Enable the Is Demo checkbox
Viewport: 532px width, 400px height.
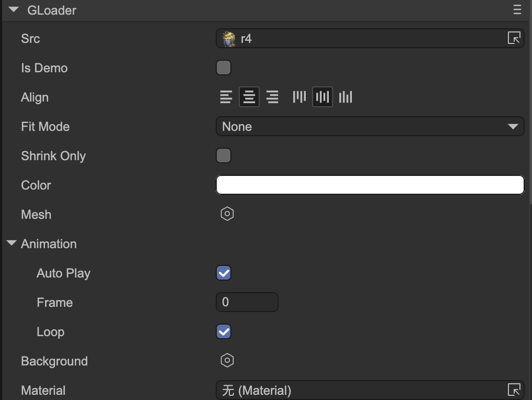224,68
